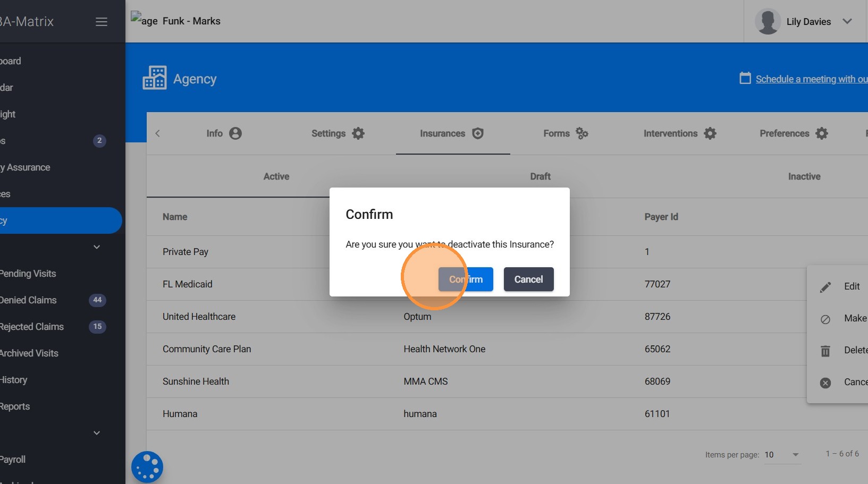Collapse the sidebar section above Pending Visits
Screen dimensions: 868x484
(97, 247)
